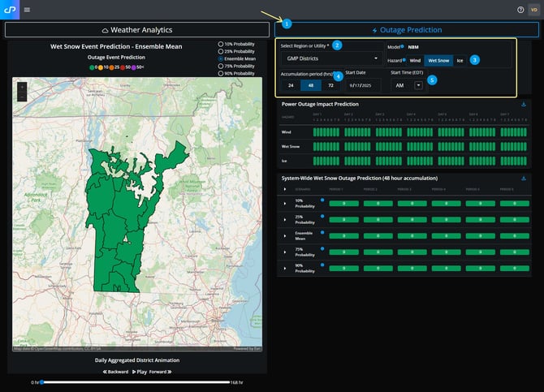Viewport: 544px width, 392px height.
Task: Select the 90% Probability radio option
Action: [221, 74]
